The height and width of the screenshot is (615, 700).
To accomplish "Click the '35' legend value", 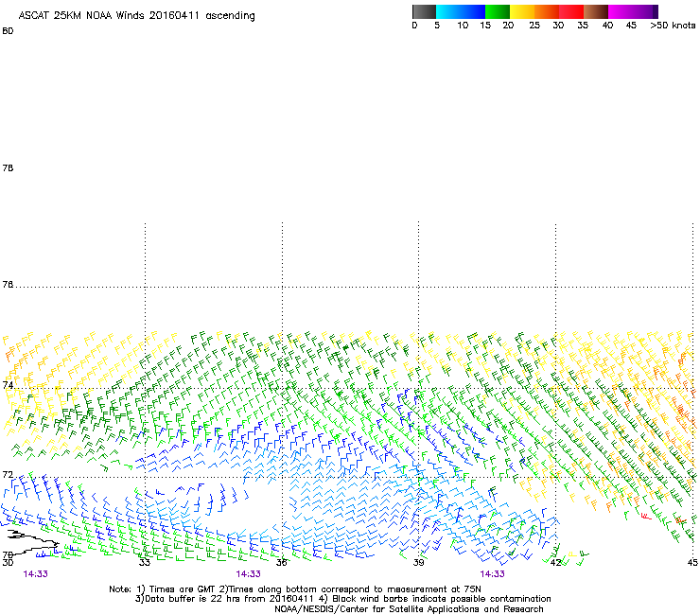I will point(583,26).
